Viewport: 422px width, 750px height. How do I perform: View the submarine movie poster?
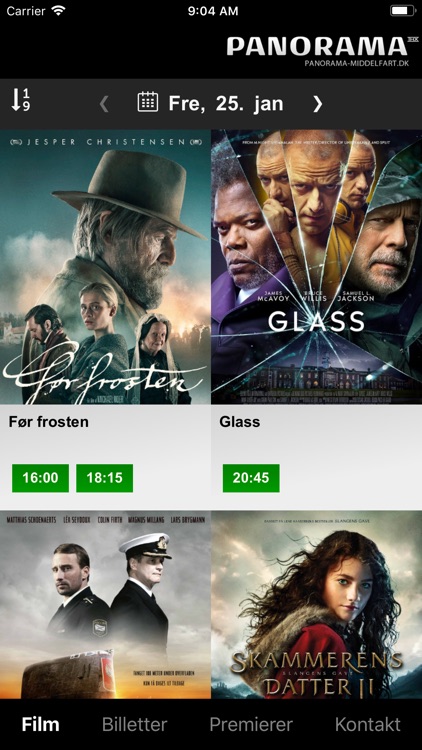coord(105,605)
